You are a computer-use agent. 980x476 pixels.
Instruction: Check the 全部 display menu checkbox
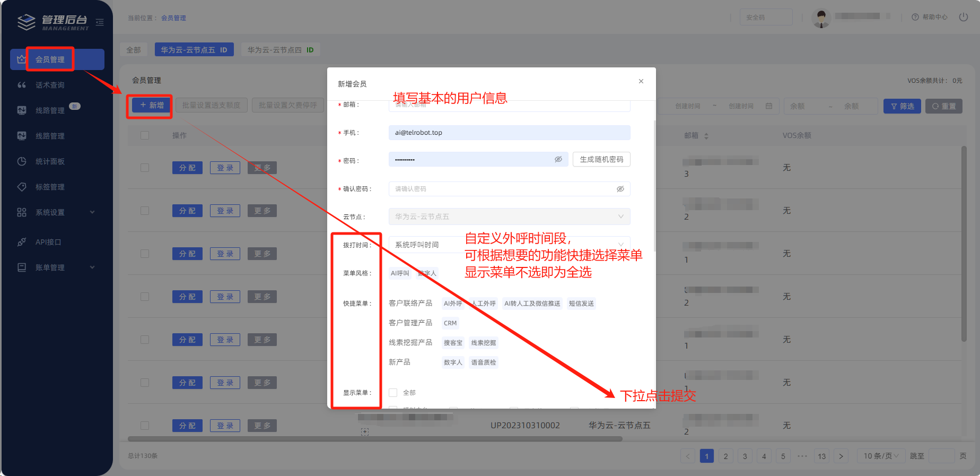[393, 393]
